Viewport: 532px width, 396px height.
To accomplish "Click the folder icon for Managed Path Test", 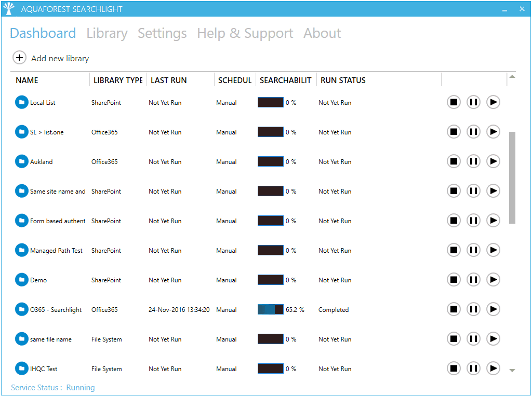I will [21, 250].
